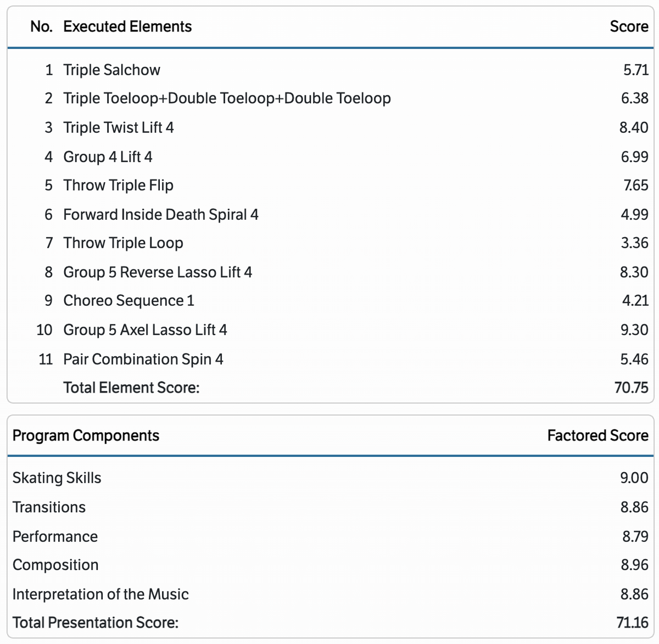Click the Total Element Score value 70.75

632,388
